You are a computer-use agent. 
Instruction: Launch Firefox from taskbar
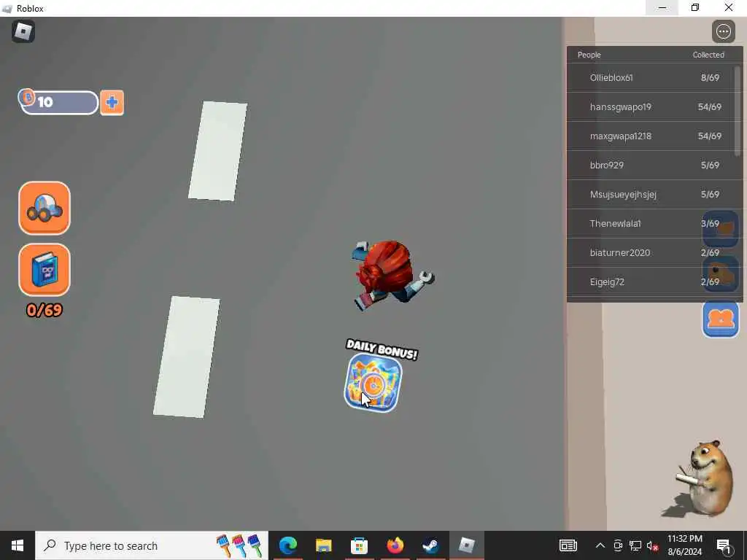(395, 545)
